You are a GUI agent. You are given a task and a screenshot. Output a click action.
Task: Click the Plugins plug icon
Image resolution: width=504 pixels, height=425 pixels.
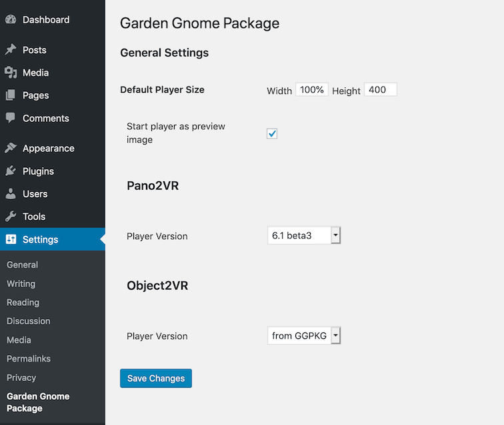pyautogui.click(x=11, y=171)
